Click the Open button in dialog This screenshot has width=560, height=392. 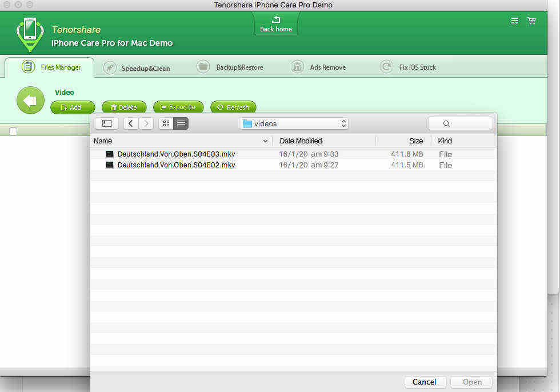(471, 382)
